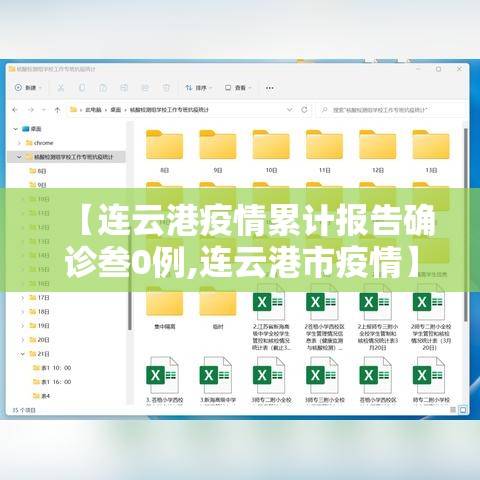The image size is (480, 480).
Task: Select 表4 folder in navigation tree
Action: click(41, 396)
